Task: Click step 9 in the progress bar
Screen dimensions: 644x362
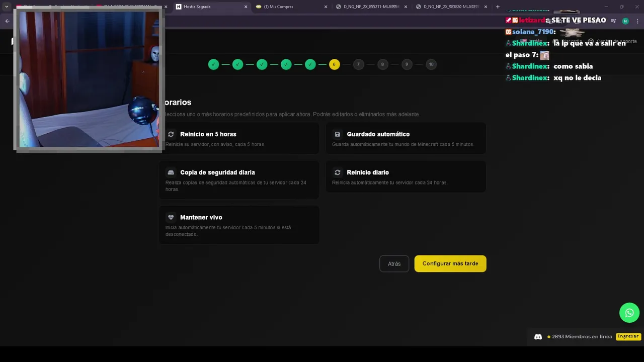Action: pyautogui.click(x=407, y=64)
